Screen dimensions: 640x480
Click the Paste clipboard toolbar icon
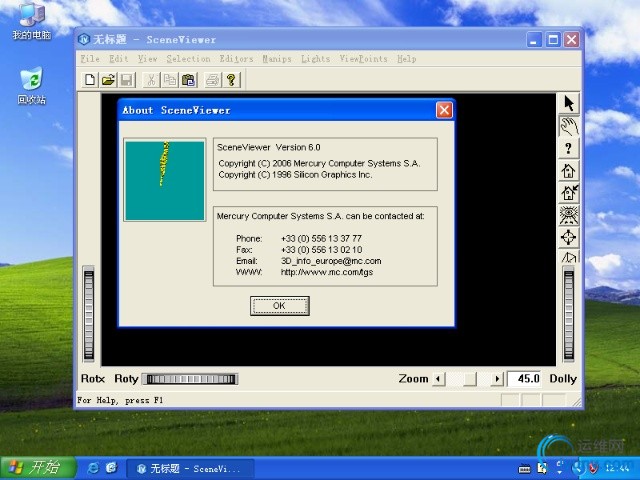click(x=189, y=80)
